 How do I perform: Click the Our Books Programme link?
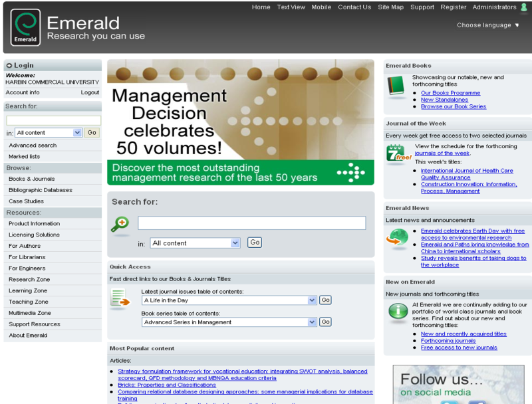(x=451, y=93)
